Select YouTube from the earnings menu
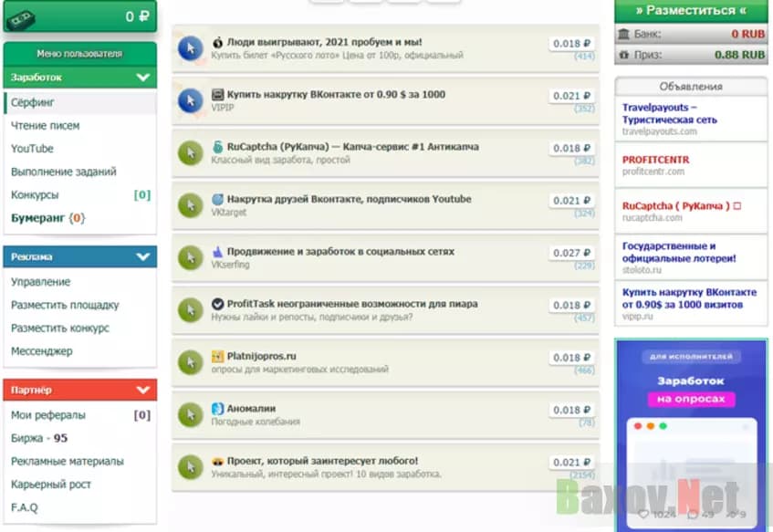This screenshot has height=532, width=773. (x=32, y=149)
